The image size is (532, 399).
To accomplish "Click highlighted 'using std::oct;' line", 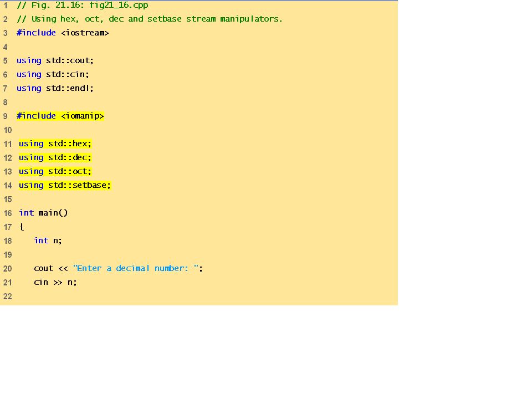I will pyautogui.click(x=55, y=171).
